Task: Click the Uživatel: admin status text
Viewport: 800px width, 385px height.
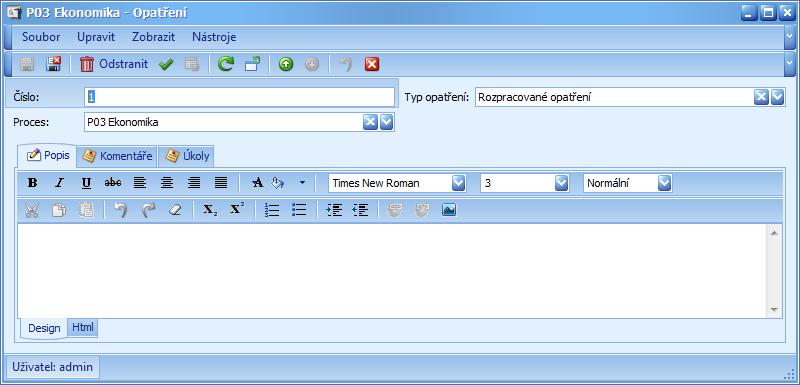Action: tap(53, 367)
